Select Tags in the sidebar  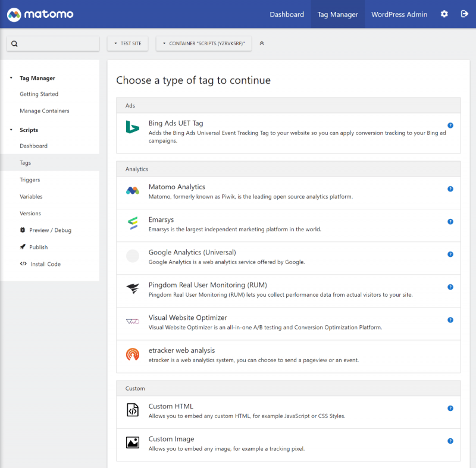49,162
